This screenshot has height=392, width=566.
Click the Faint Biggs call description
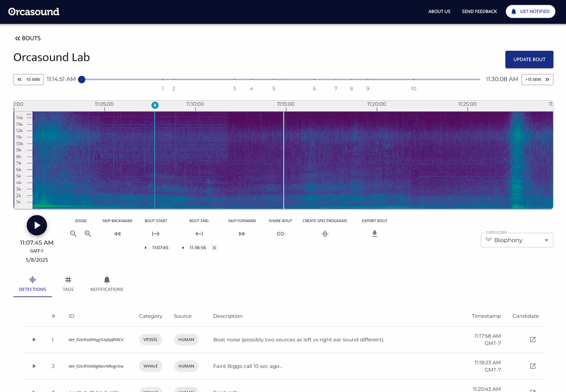click(x=248, y=366)
